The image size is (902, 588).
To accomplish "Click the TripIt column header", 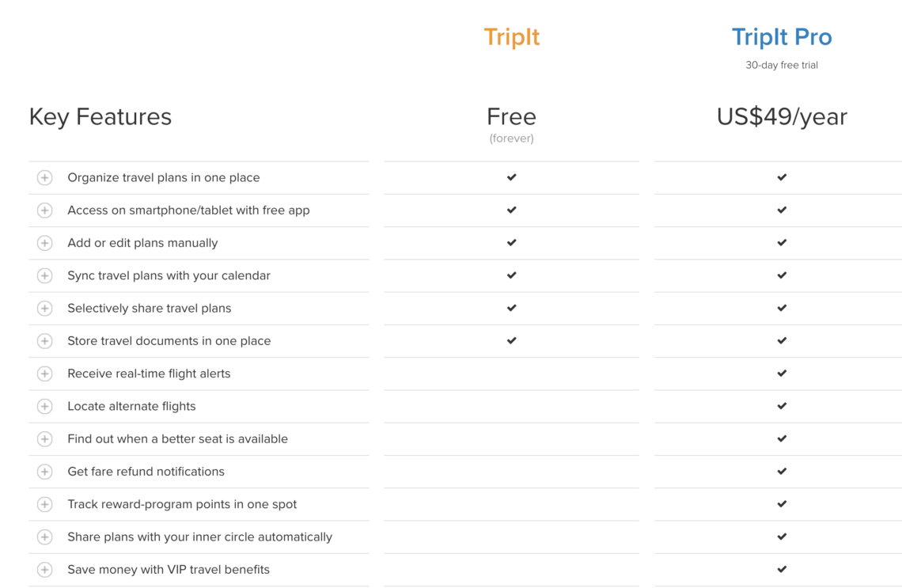I will click(x=511, y=36).
